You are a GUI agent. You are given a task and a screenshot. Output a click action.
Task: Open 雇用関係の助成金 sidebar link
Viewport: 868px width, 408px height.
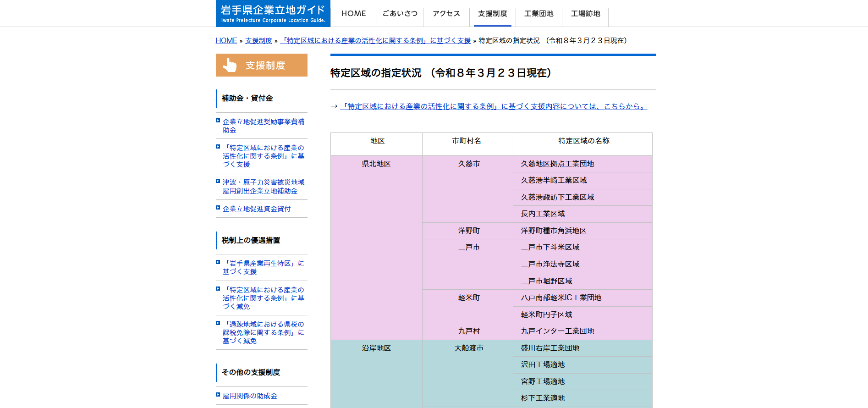click(250, 396)
